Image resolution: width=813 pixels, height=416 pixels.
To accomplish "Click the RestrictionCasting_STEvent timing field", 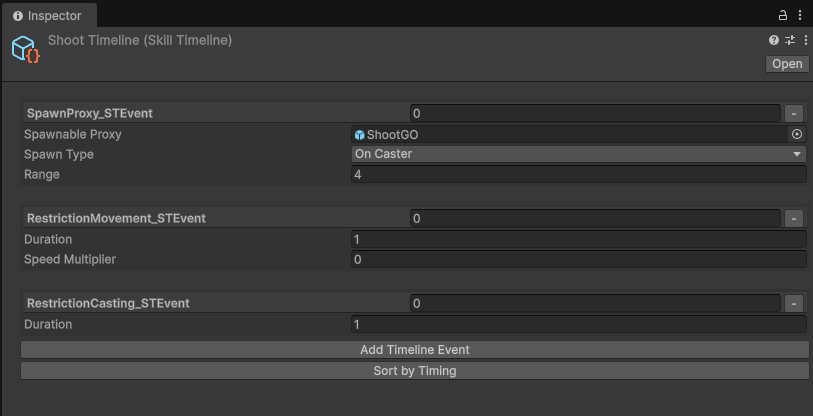I will point(595,303).
